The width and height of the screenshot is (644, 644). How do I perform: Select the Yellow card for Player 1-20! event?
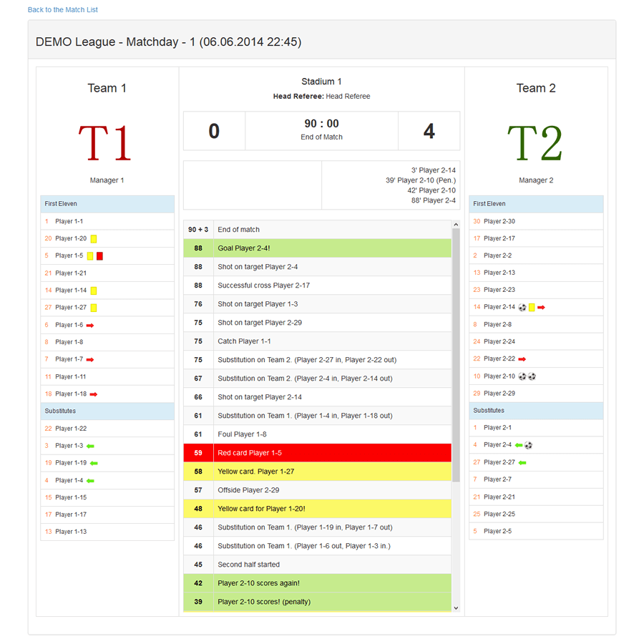coord(318,509)
